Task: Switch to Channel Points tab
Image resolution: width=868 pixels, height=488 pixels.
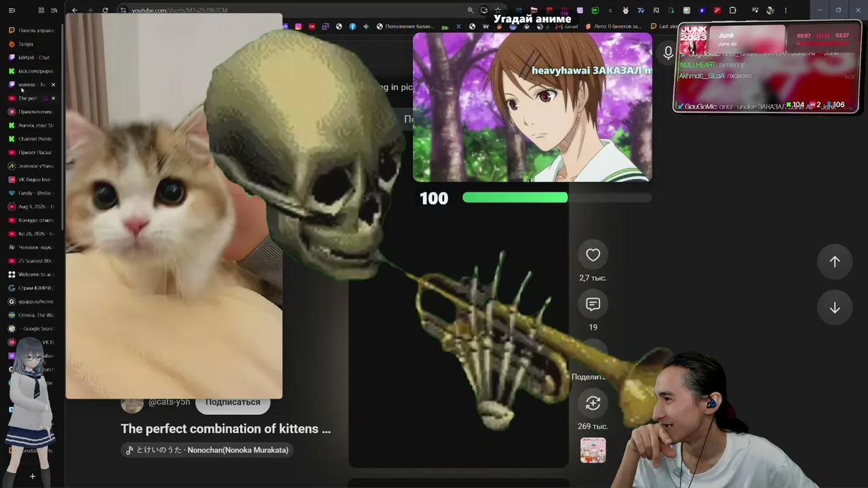Action: [x=31, y=139]
